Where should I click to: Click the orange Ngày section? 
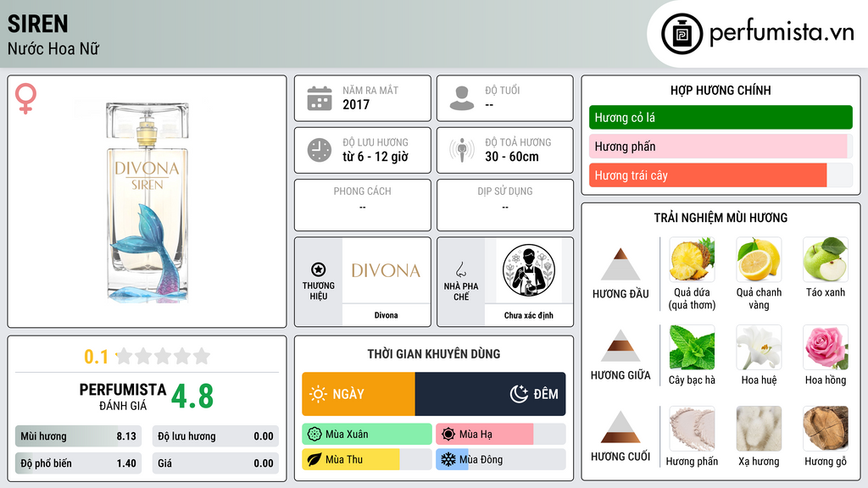click(x=359, y=394)
